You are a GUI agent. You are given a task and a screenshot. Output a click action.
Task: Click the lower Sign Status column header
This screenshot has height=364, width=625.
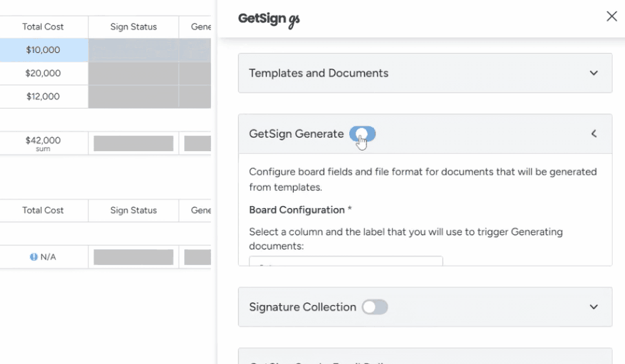tap(133, 210)
